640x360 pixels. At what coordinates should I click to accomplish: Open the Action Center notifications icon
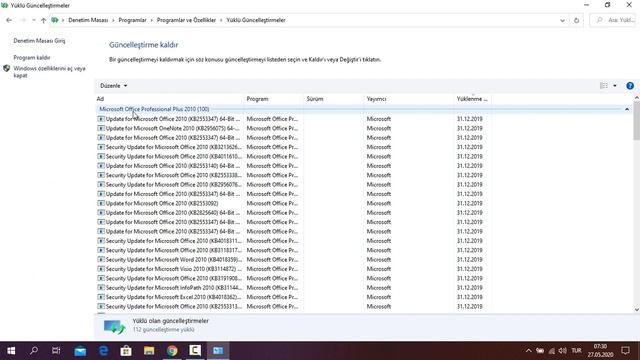coord(625,351)
